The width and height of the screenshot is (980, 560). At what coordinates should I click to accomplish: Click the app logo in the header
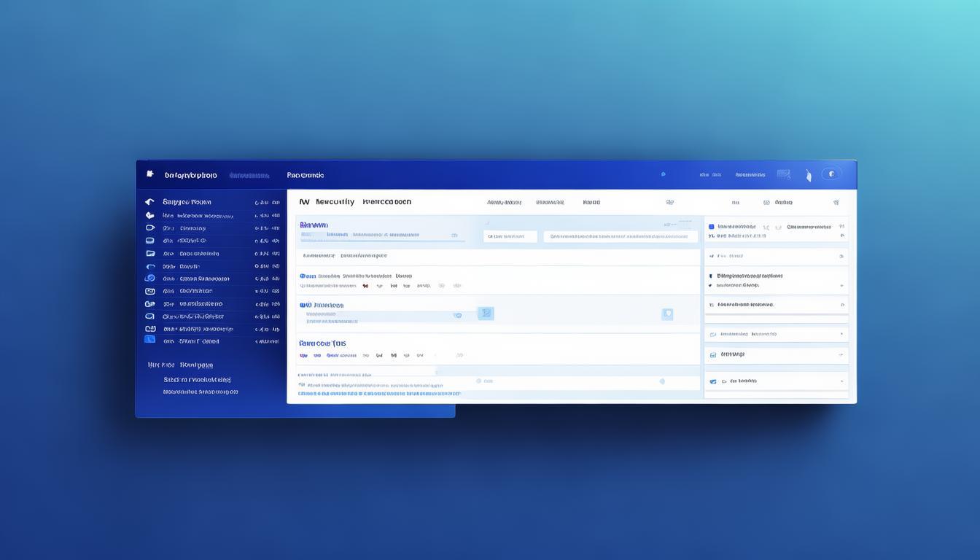click(x=150, y=174)
